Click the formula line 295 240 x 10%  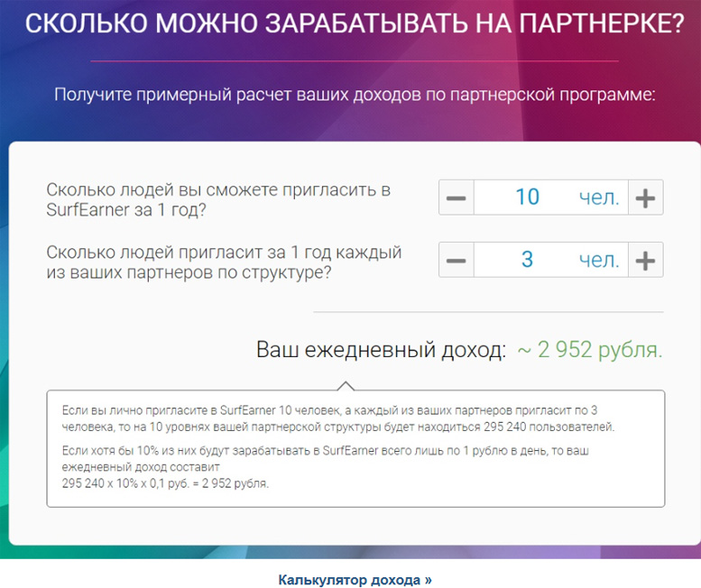click(x=165, y=483)
